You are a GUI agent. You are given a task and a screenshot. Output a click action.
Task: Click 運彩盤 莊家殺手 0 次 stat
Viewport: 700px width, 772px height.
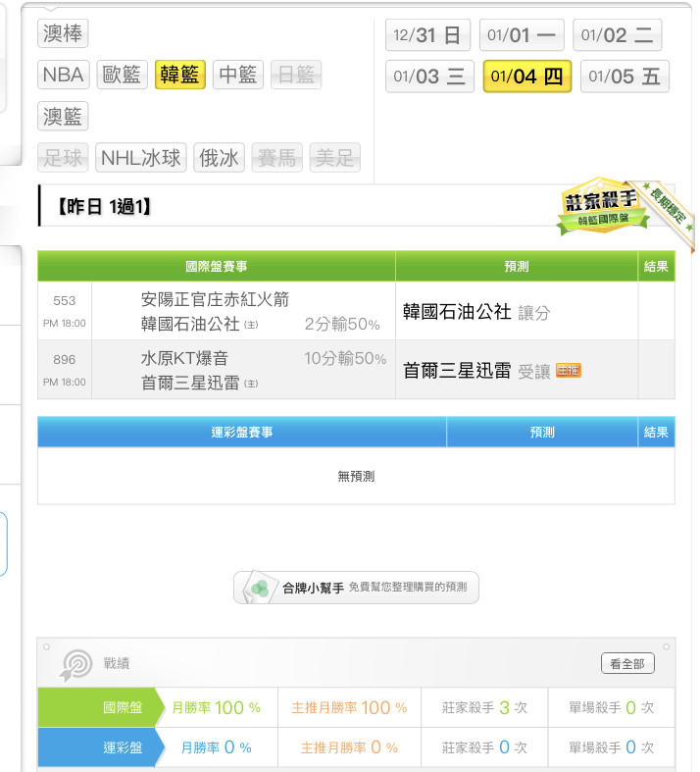click(484, 747)
